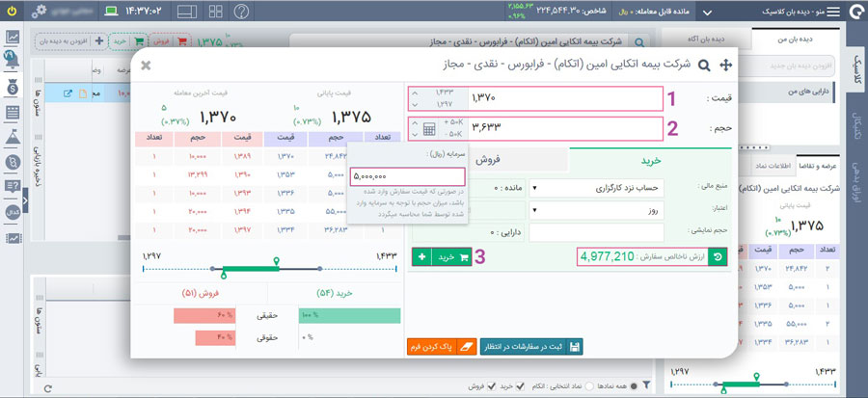This screenshot has height=398, width=868.
Task: Open the اعتبار dropdown showing روز
Action: tap(597, 211)
